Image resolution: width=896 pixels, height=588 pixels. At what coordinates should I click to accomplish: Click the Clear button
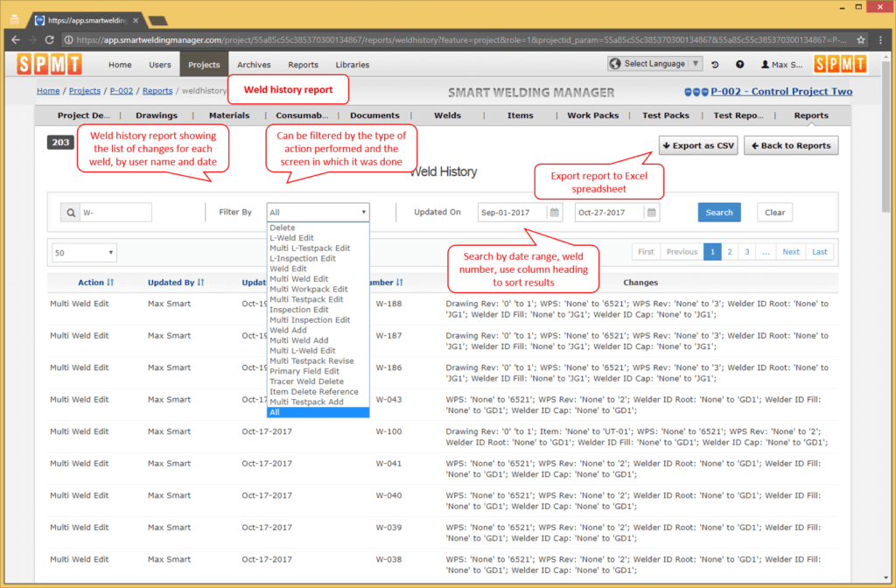[775, 212]
